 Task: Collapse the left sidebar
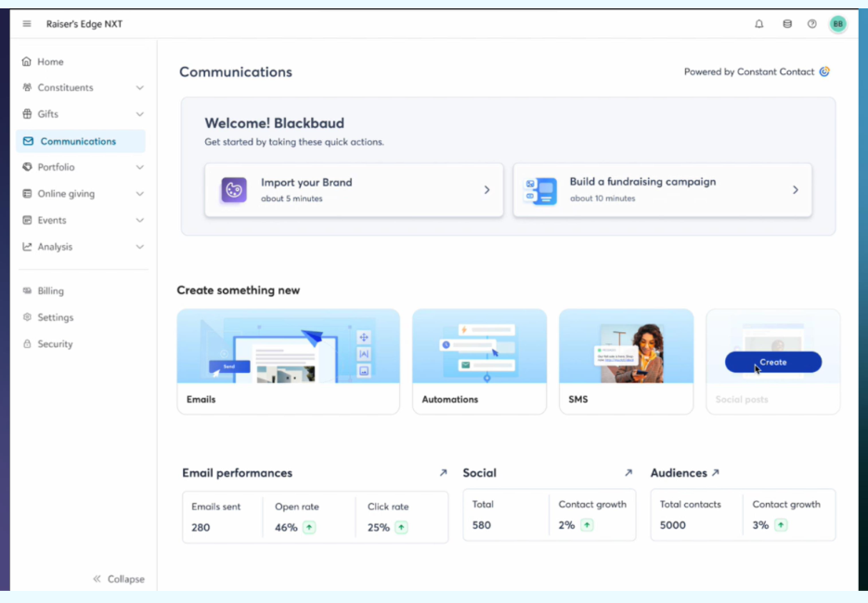(118, 579)
